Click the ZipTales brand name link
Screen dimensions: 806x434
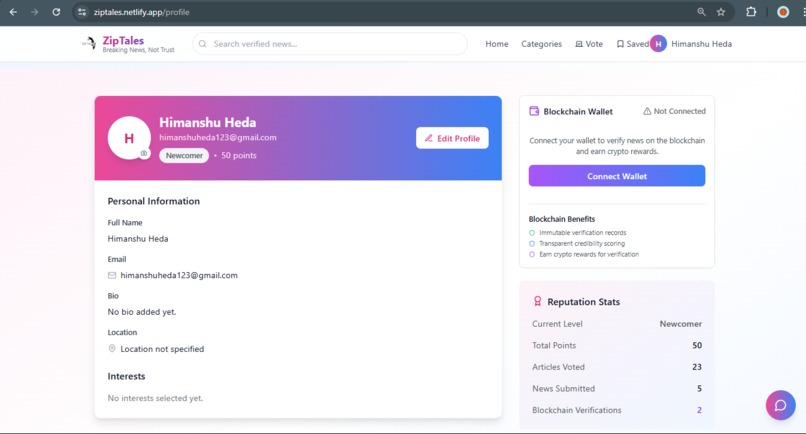(x=123, y=40)
